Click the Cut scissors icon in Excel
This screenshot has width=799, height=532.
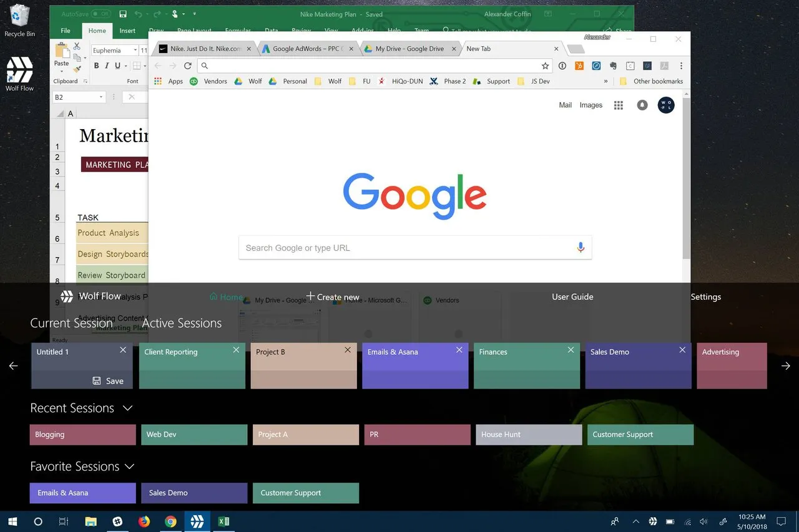pyautogui.click(x=77, y=46)
